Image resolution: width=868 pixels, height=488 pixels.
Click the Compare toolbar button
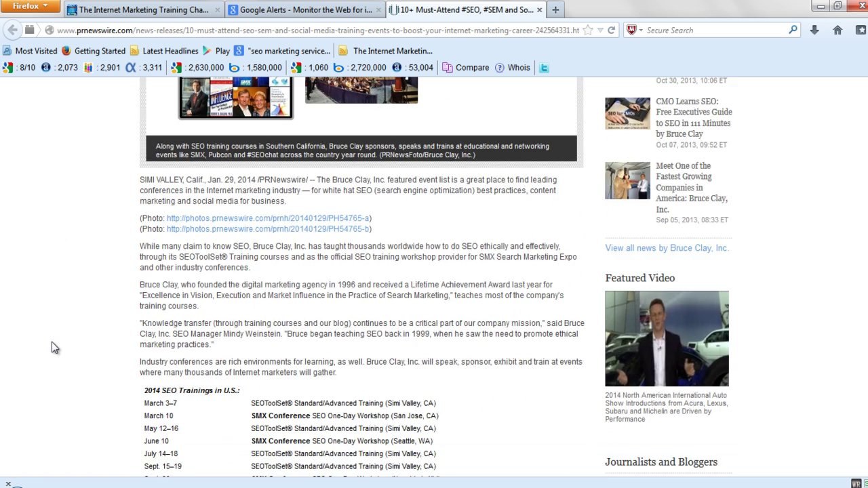pyautogui.click(x=466, y=68)
